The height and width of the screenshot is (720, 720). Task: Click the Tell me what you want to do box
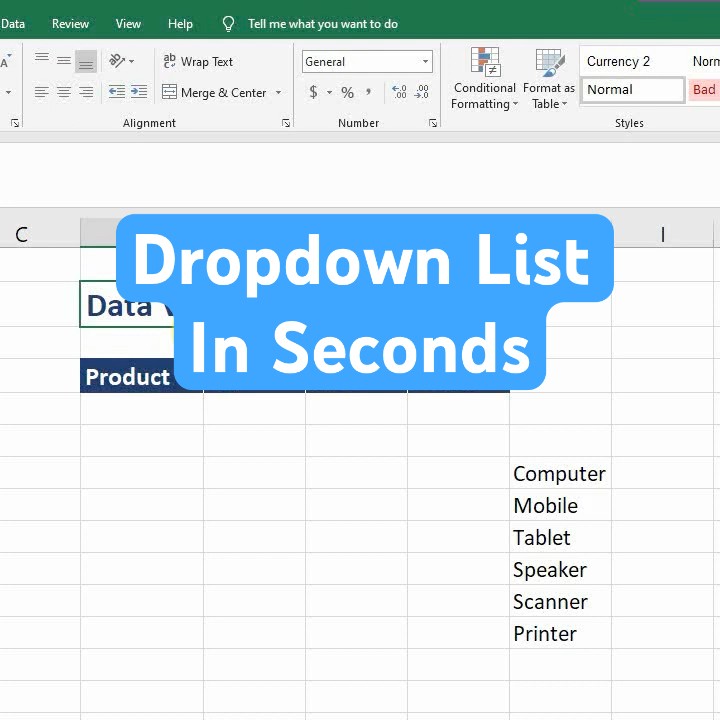pos(323,24)
